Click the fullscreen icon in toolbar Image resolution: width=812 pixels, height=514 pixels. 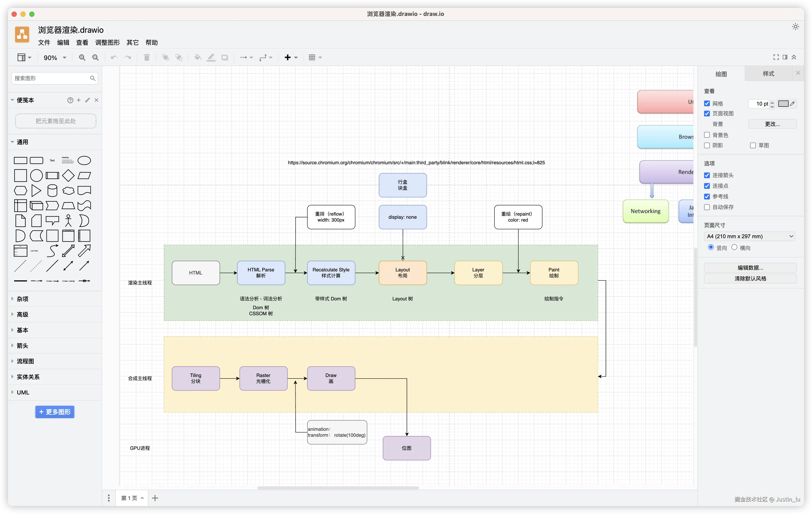click(x=776, y=57)
